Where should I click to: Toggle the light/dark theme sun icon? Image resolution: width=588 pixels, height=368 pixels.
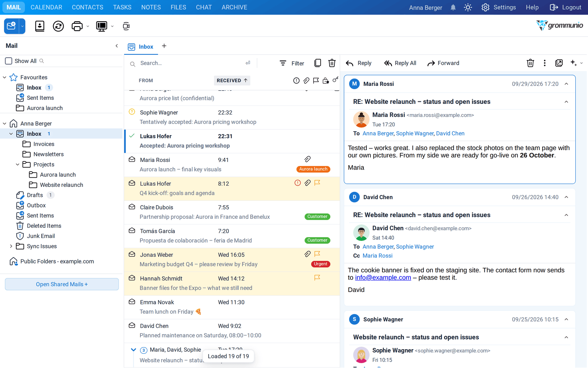point(468,7)
